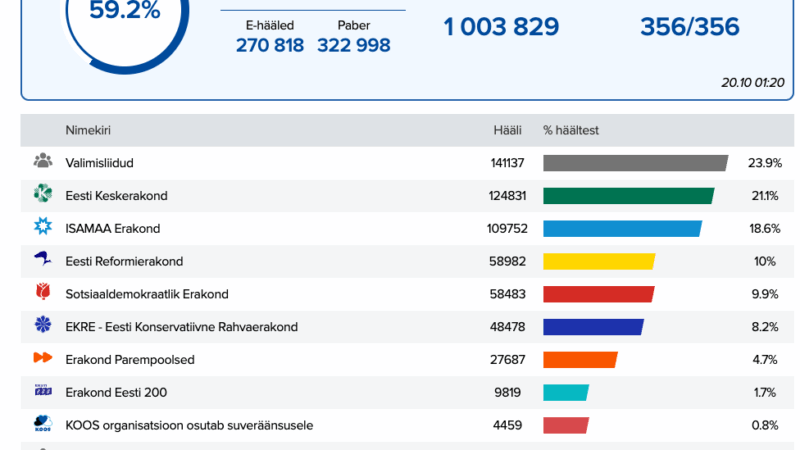The width and height of the screenshot is (800, 450).
Task: Click the light blue ISAMAA vote bar
Action: (622, 229)
